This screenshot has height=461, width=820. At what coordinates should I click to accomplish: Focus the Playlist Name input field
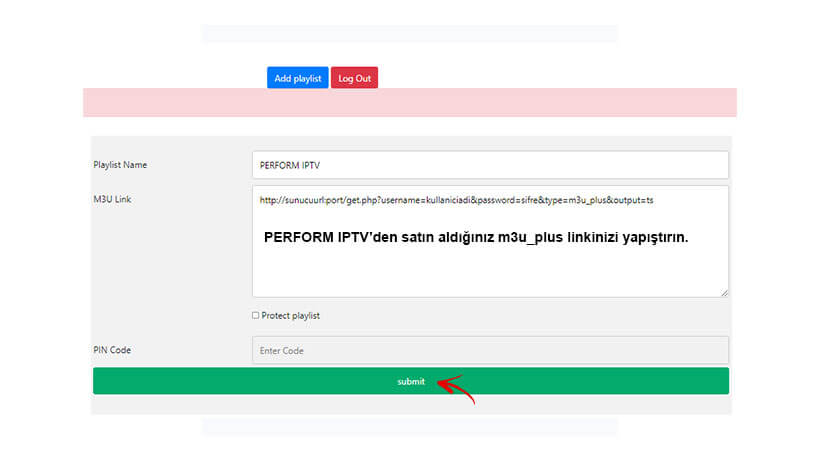pyautogui.click(x=490, y=165)
